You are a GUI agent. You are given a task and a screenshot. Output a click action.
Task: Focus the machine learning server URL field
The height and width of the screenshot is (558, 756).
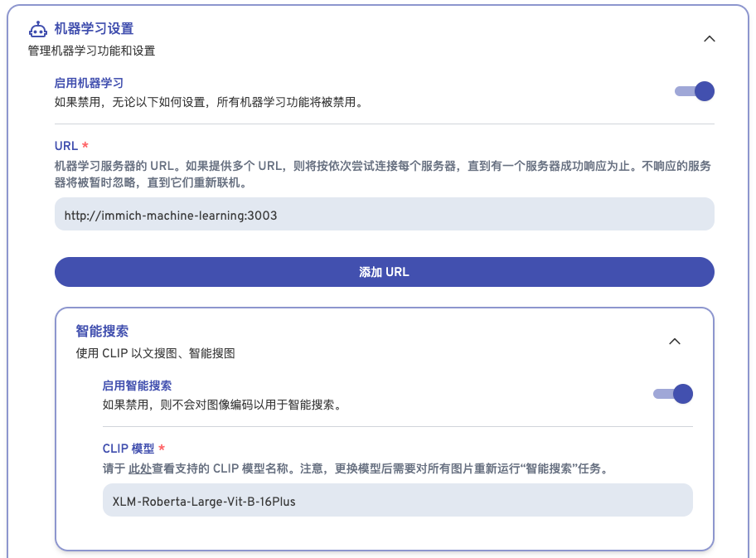pyautogui.click(x=384, y=215)
